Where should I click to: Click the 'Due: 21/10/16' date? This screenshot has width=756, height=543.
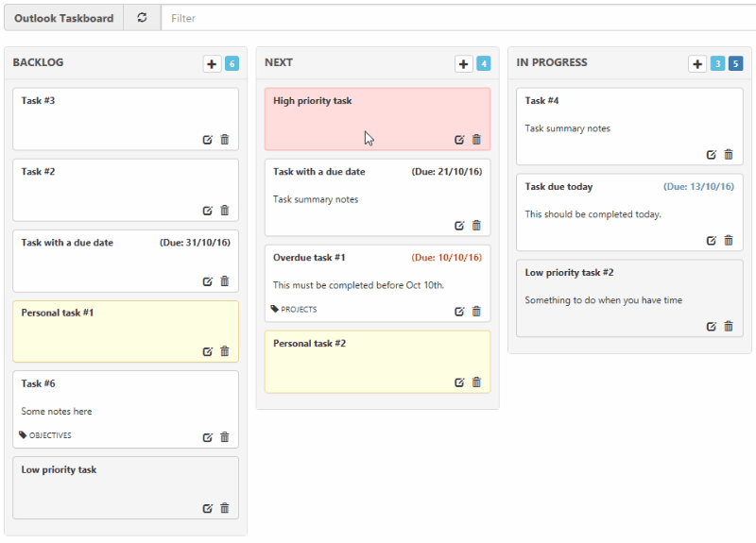[446, 172]
